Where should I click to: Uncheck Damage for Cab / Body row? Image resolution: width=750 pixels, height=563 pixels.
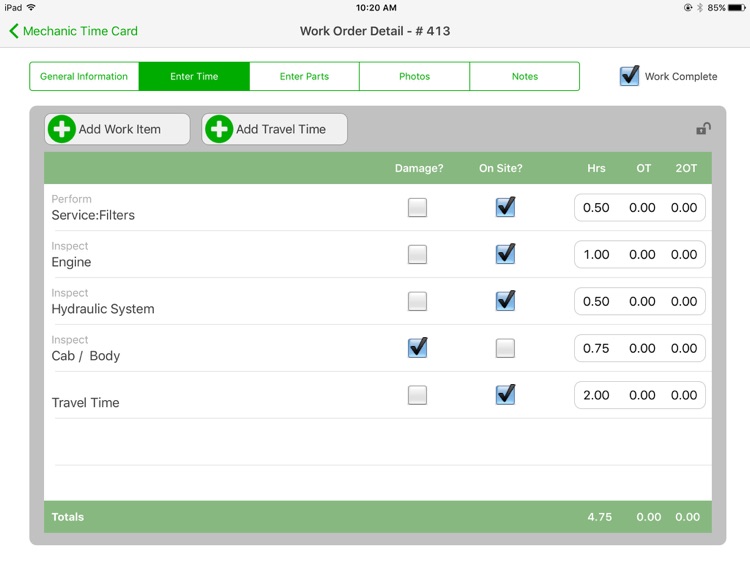point(417,348)
